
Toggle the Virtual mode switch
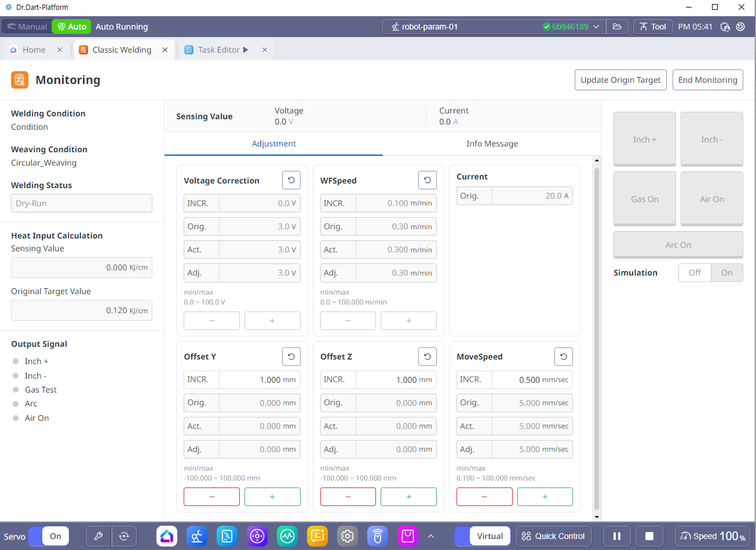tap(483, 536)
